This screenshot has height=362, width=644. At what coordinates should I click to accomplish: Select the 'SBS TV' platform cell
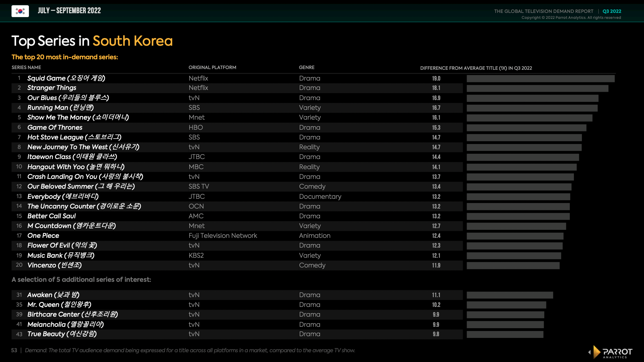coord(199,186)
